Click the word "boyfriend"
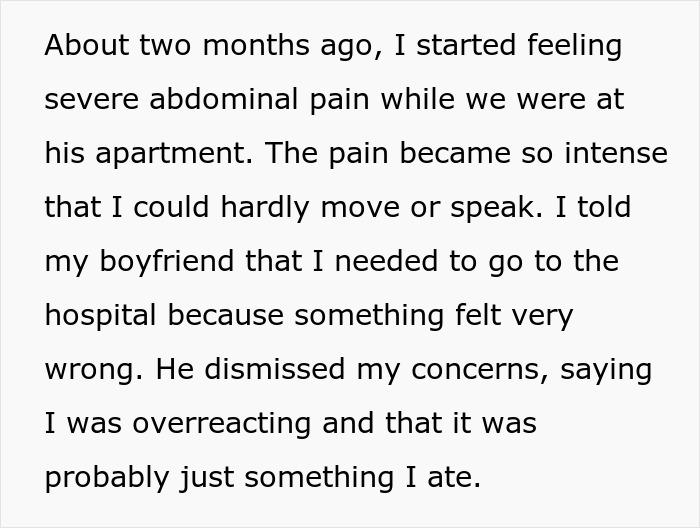Image resolution: width=700 pixels, height=528 pixels. (x=164, y=262)
